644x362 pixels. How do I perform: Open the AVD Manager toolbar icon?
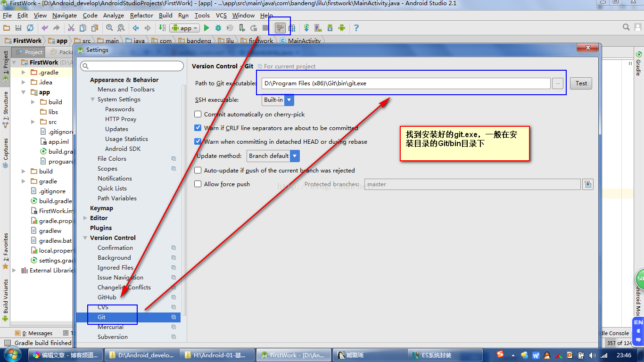click(318, 28)
